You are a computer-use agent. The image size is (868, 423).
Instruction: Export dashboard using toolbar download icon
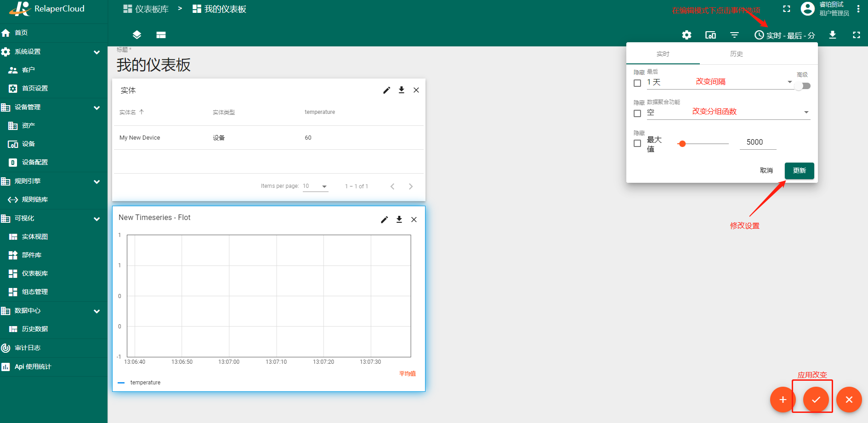(833, 35)
